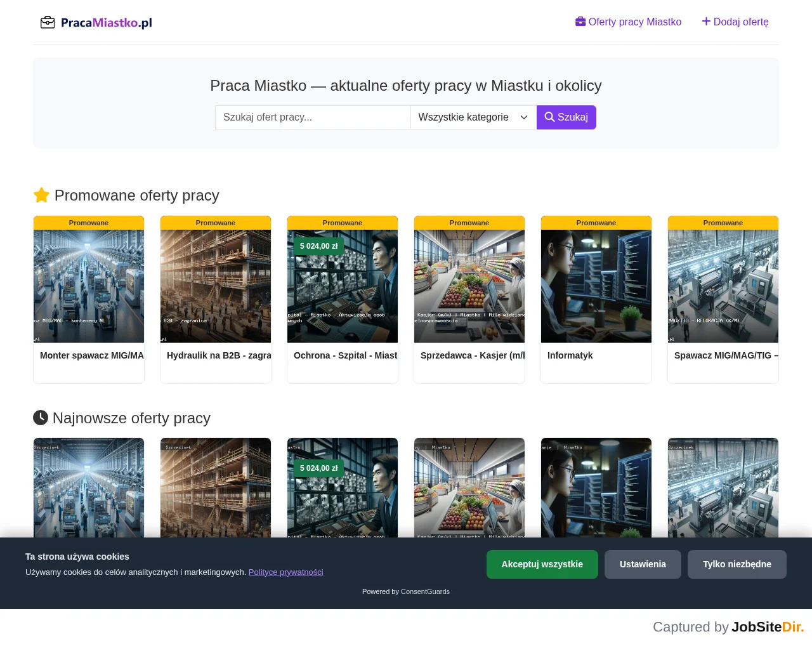Click newest offers programmer woman thumbnail
This screenshot has width=812, height=646.
pos(596,488)
